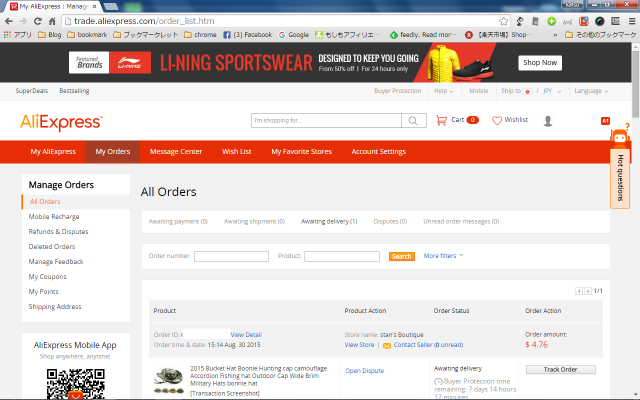Click the green plus extension icon

click(551, 21)
